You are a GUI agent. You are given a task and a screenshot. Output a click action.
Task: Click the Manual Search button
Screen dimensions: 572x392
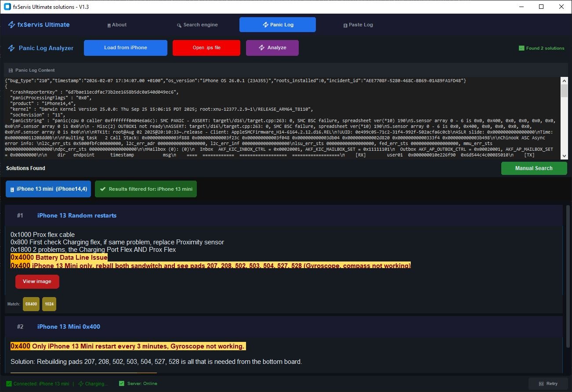(534, 168)
